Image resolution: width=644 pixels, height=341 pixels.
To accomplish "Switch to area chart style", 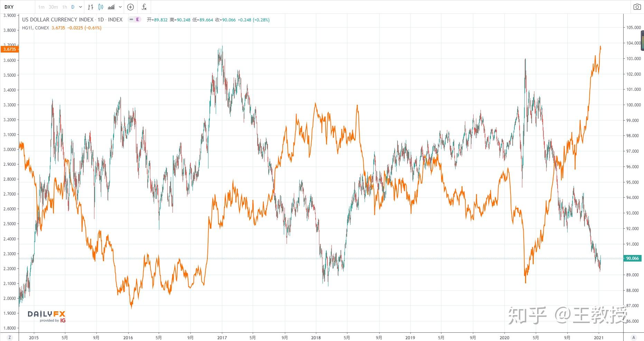I will 111,7.
